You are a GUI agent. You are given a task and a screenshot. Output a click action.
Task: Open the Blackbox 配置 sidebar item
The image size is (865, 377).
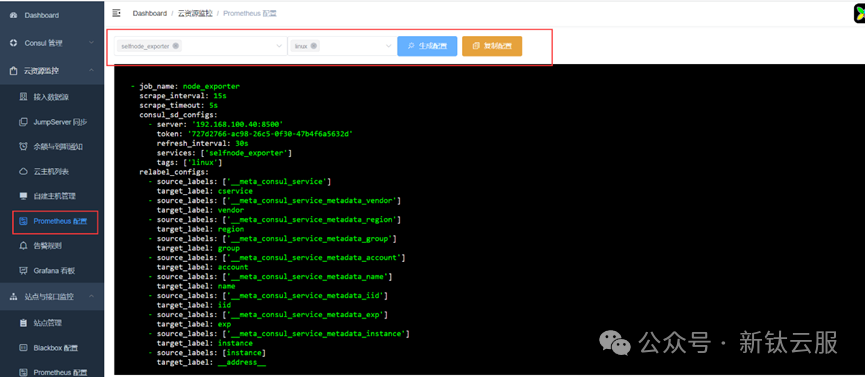tap(52, 348)
